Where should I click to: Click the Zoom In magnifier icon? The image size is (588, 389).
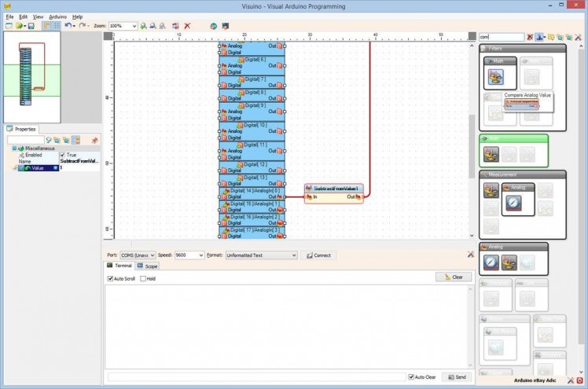click(145, 26)
